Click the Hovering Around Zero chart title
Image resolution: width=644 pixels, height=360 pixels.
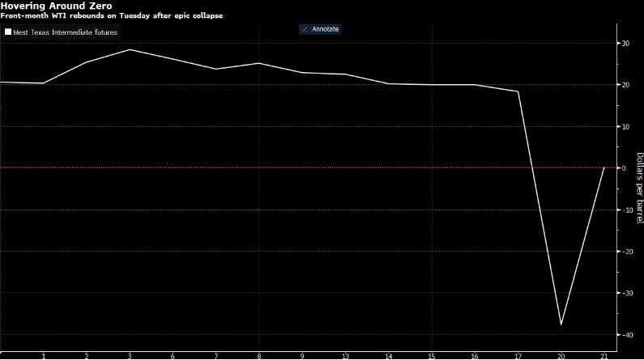(x=56, y=6)
